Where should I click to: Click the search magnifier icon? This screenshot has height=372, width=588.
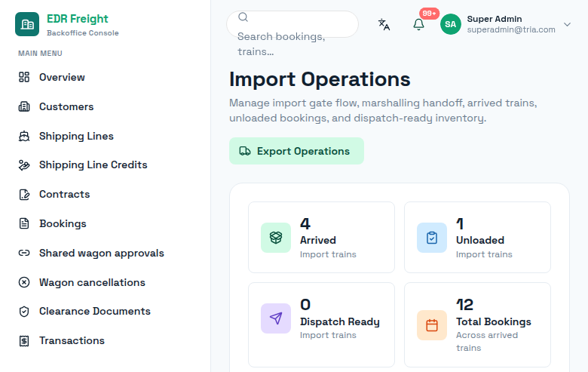243,17
